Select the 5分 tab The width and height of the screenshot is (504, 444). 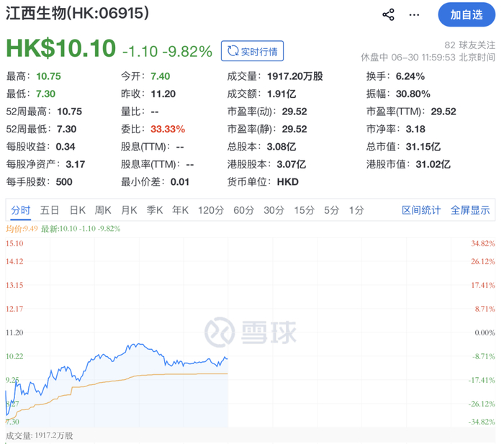click(x=331, y=210)
